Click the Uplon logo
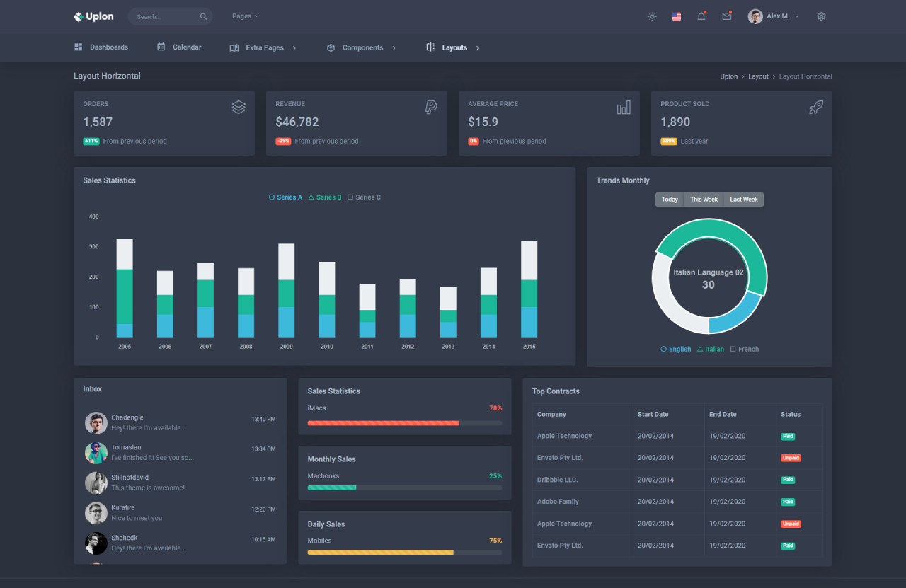Viewport: 906px width, 588px height. tap(93, 16)
